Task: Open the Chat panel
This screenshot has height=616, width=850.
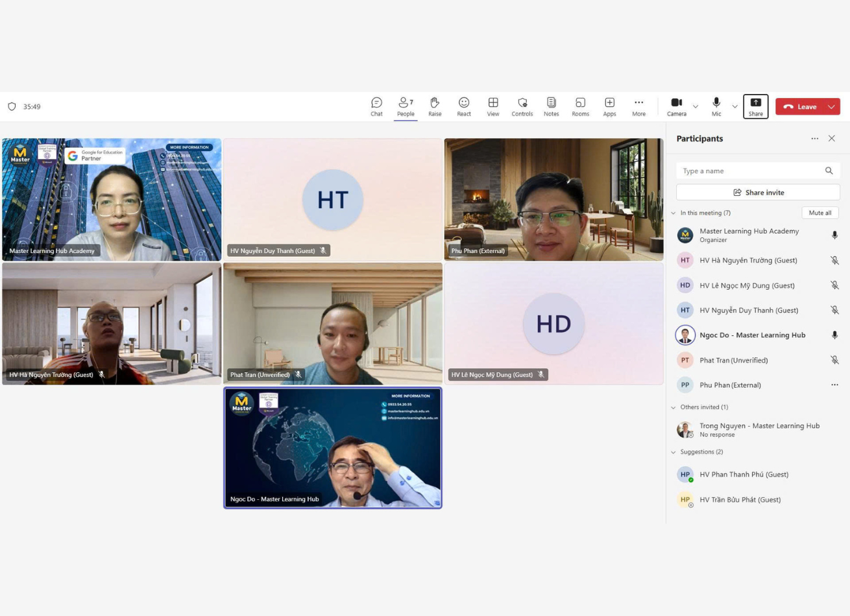Action: tap(376, 106)
